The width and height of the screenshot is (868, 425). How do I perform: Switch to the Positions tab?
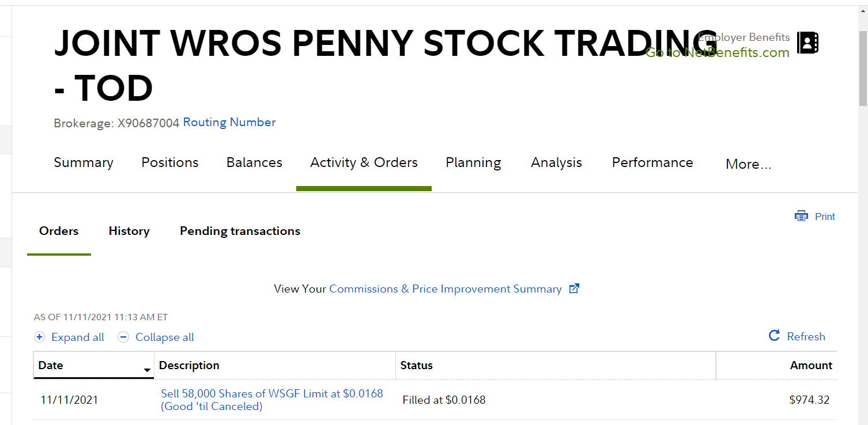click(169, 163)
